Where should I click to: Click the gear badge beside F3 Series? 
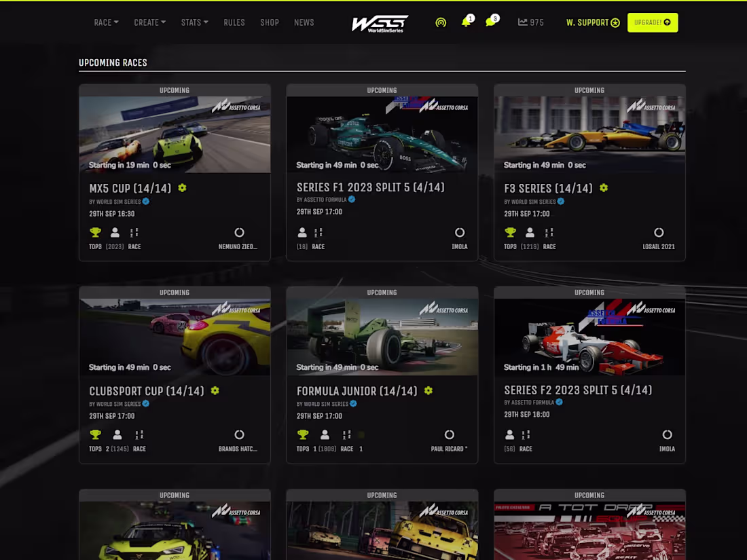point(604,187)
